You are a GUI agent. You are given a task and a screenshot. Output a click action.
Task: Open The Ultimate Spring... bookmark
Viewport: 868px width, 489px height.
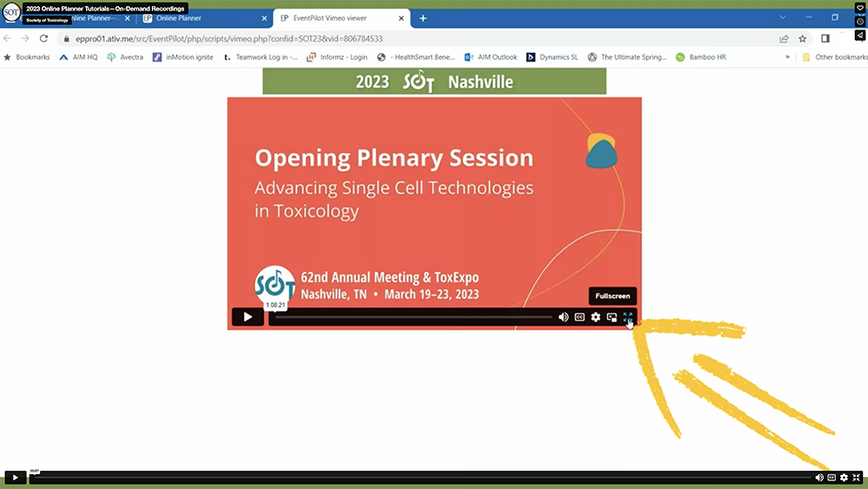(x=628, y=57)
